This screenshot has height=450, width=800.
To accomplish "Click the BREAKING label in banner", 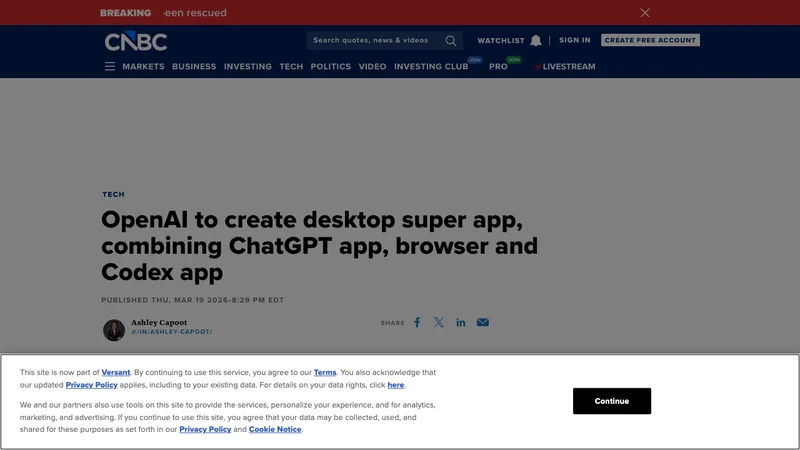I will (126, 13).
